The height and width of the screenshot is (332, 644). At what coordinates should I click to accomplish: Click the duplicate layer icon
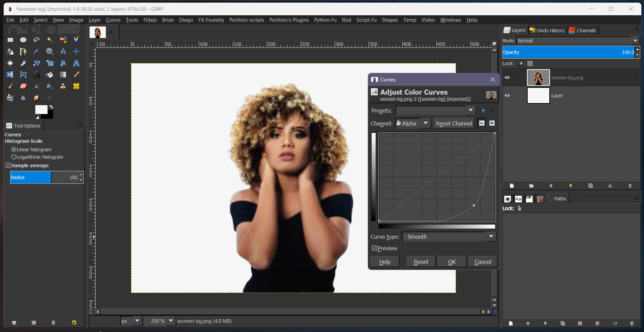pos(590,185)
